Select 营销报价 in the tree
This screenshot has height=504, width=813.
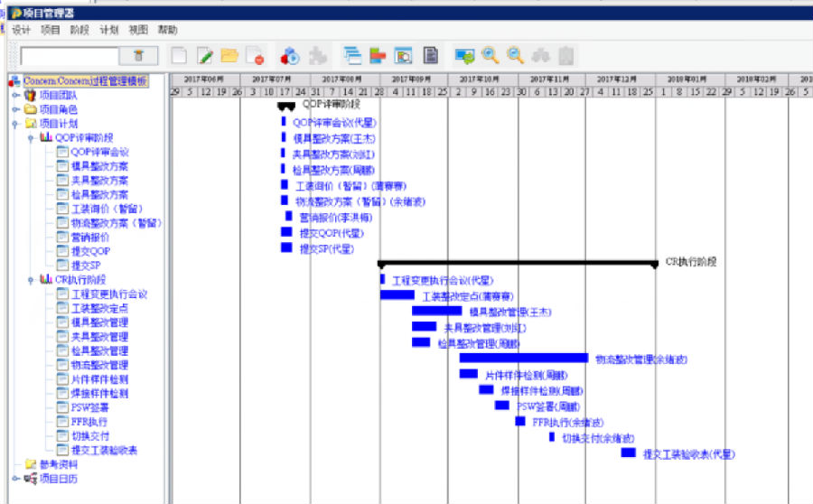pos(90,237)
